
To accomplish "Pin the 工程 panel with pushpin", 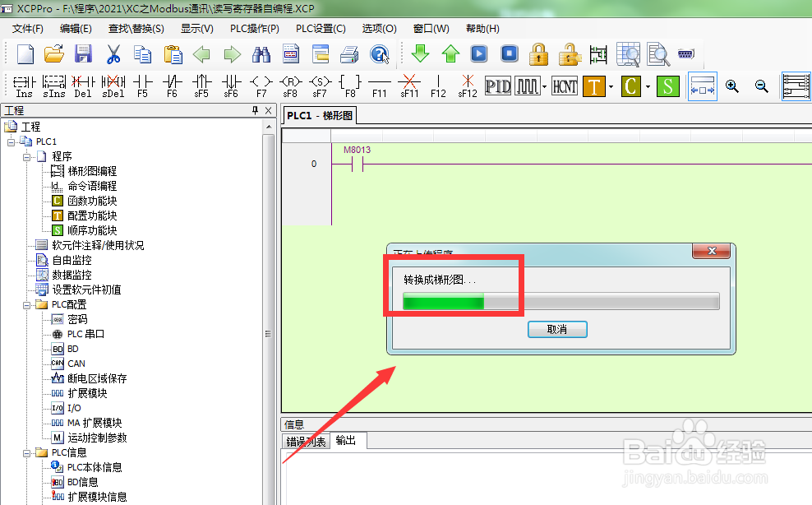I will [x=255, y=110].
